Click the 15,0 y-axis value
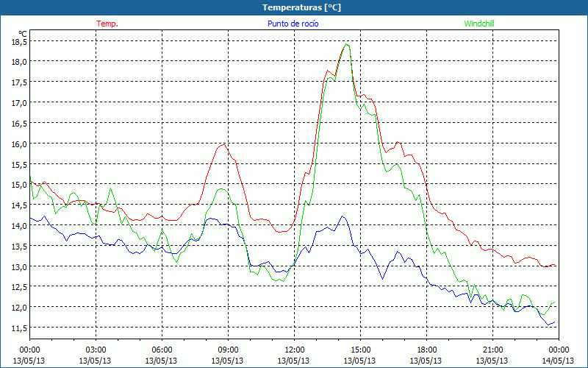This screenshot has height=368, width=588. [18, 185]
